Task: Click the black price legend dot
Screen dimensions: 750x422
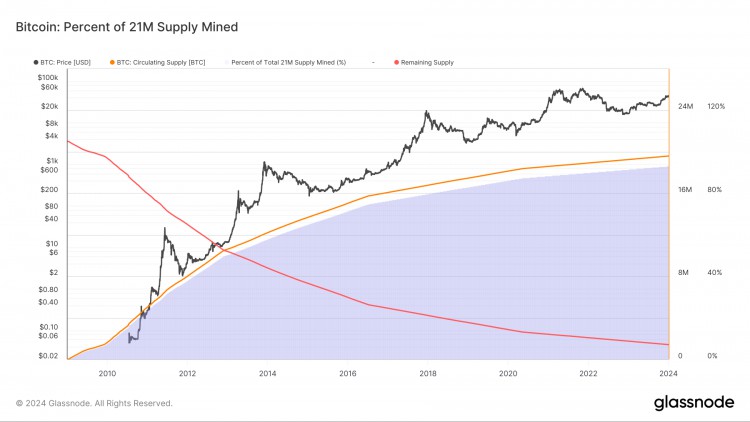Action: tap(36, 62)
